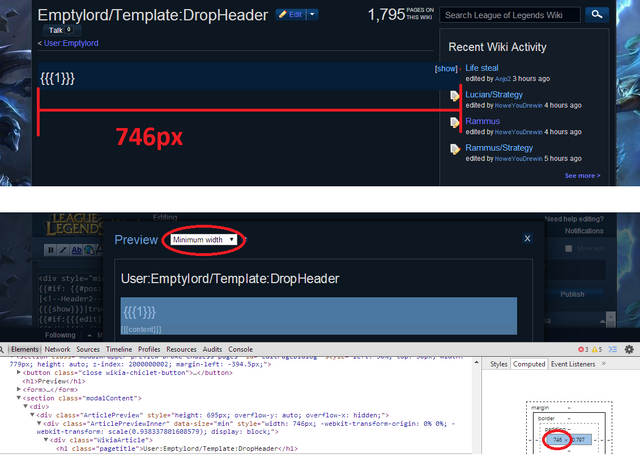The width and height of the screenshot is (640, 474).
Task: Click the Notifications label
Action: [584, 231]
